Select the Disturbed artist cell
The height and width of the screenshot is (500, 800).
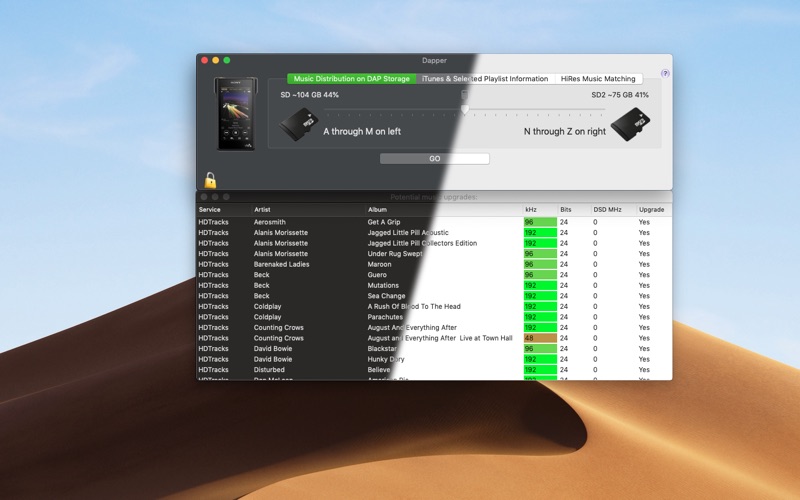tap(269, 370)
